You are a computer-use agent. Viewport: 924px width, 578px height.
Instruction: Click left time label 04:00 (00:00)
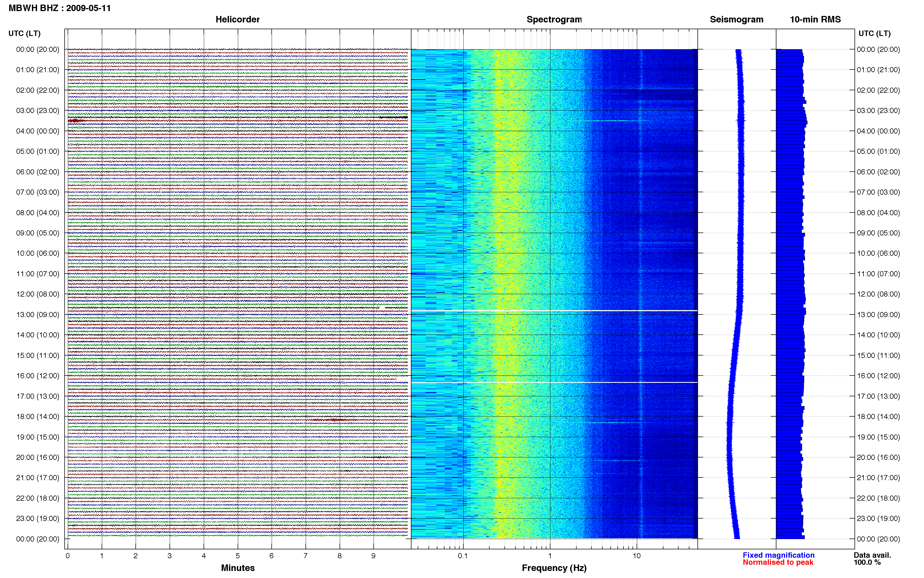pyautogui.click(x=38, y=131)
